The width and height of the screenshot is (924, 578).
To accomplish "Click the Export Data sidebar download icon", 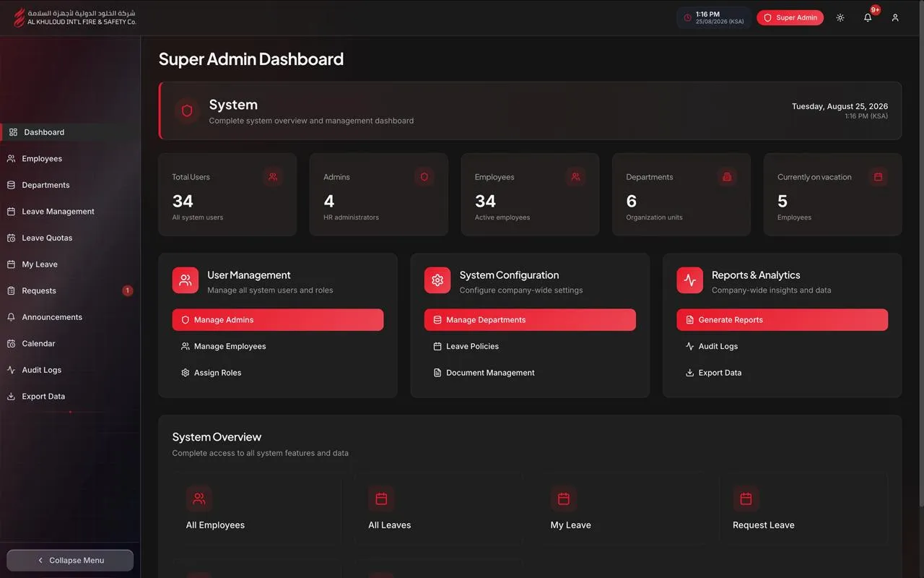I will (x=11, y=396).
